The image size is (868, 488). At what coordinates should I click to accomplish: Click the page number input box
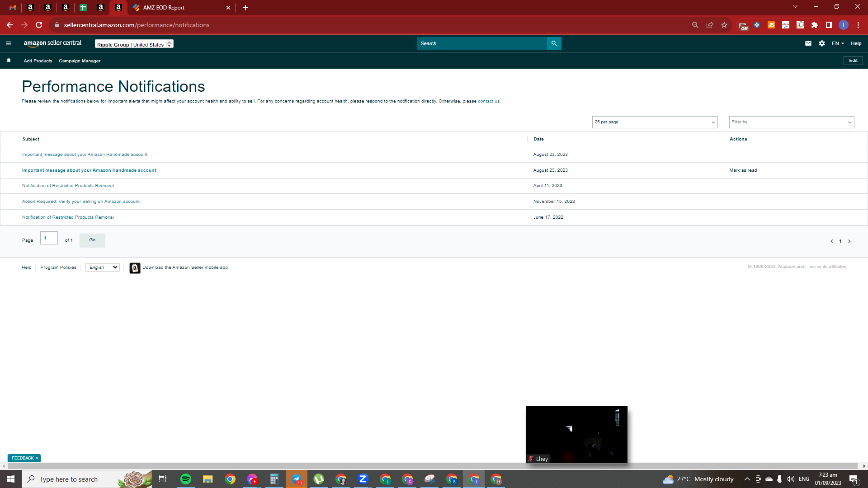point(49,238)
